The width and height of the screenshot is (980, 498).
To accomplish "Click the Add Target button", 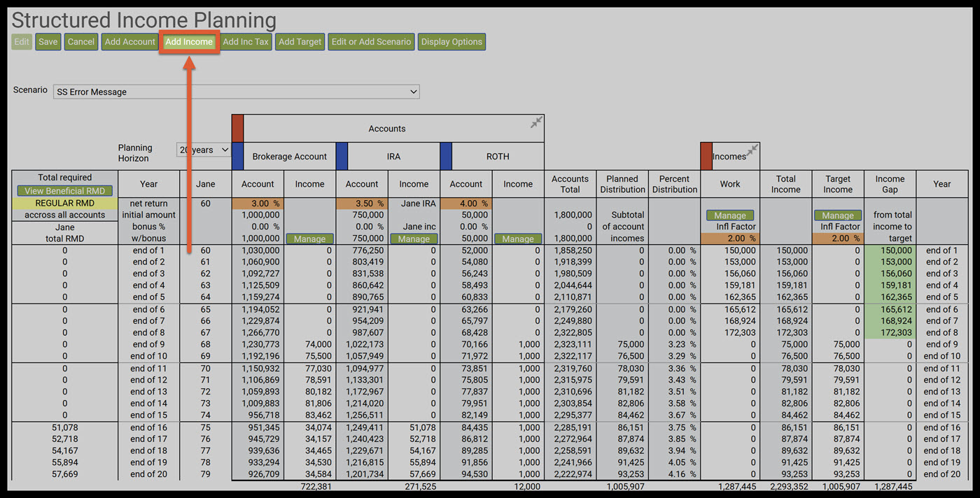I will 300,42.
